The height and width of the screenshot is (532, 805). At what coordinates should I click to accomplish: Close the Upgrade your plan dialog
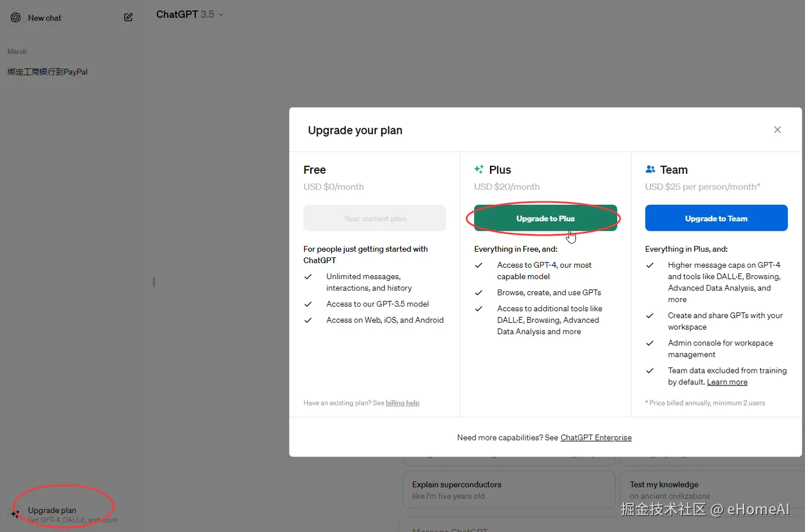coord(777,130)
